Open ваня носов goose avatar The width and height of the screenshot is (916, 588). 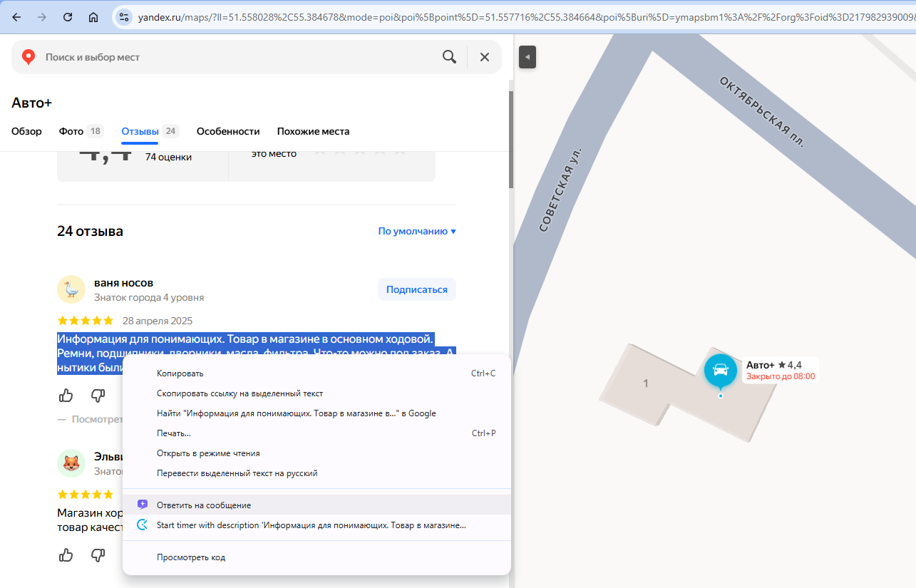[71, 289]
